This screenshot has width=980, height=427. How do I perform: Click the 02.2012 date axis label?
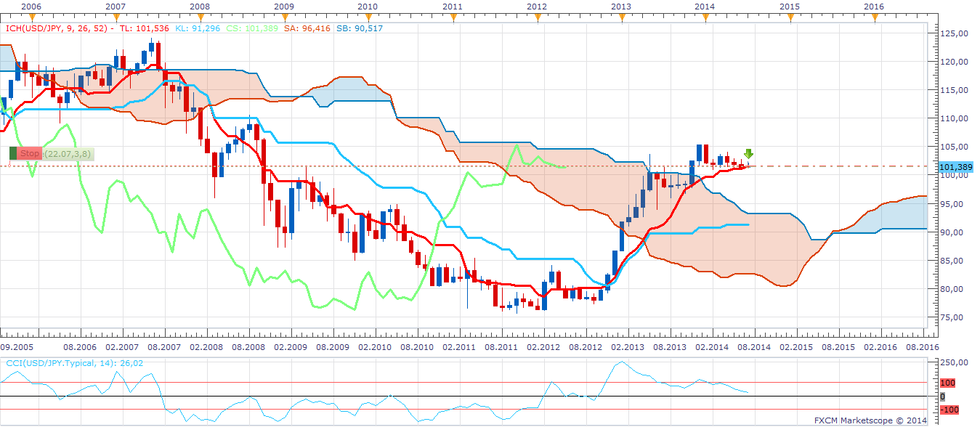pos(542,348)
